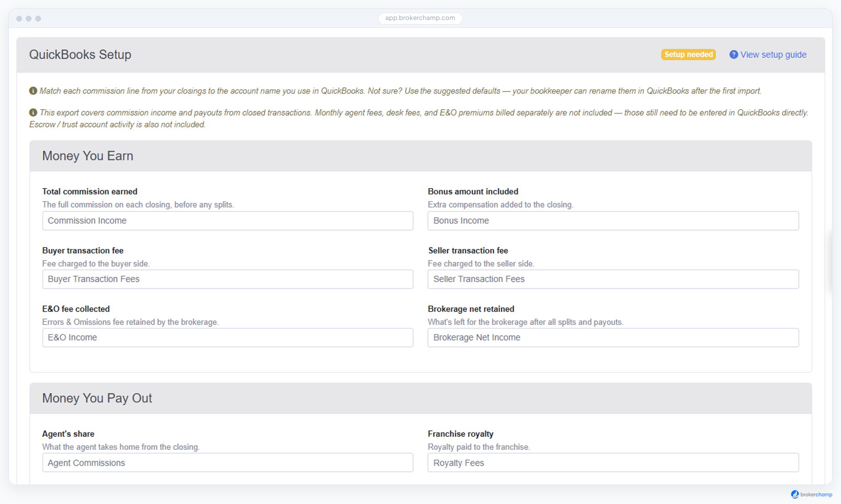Click 'Royalty paid to the franchise' hint text
The image size is (841, 504).
point(479,447)
